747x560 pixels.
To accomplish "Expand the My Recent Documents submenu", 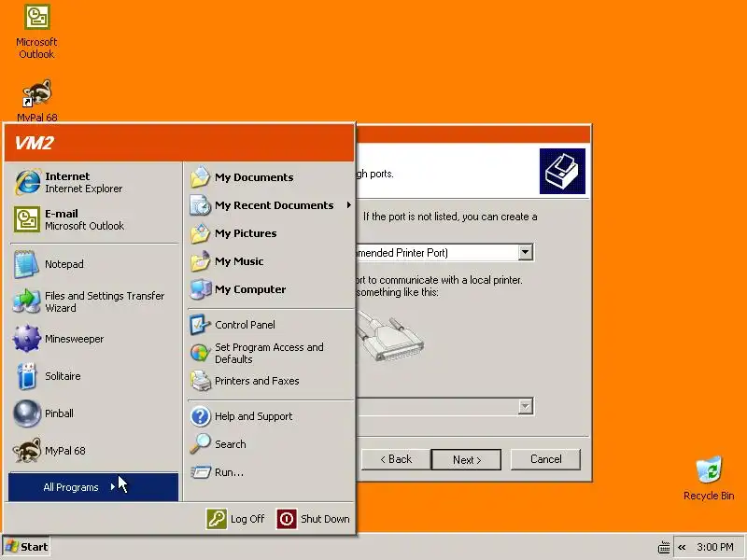I will [x=270, y=205].
